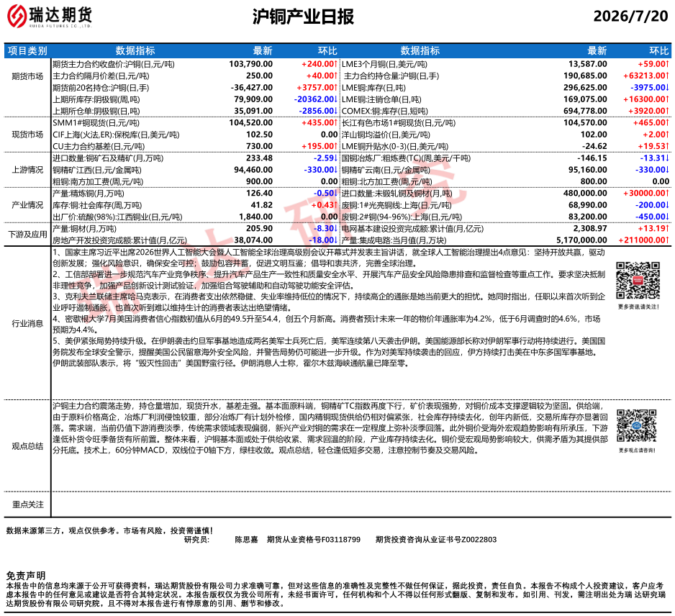Click the +63213.00 change for 主力合约持仓量

(646, 76)
